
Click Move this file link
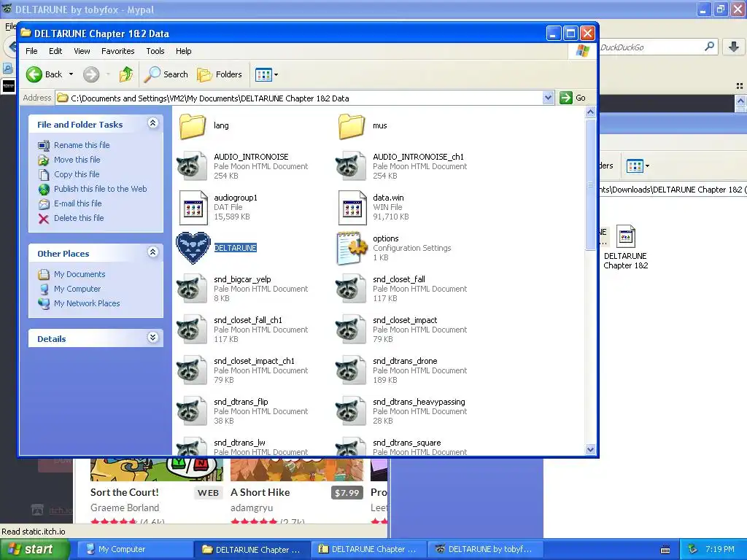(77, 160)
